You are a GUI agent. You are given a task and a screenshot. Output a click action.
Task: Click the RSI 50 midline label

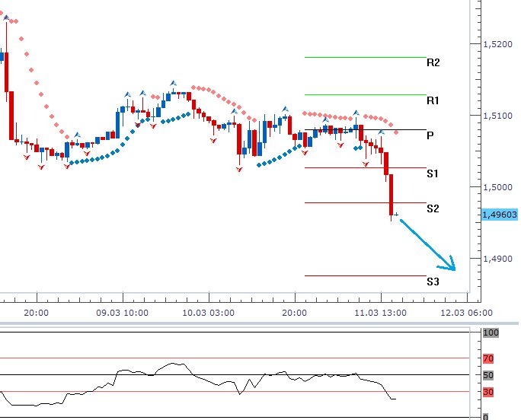[487, 375]
